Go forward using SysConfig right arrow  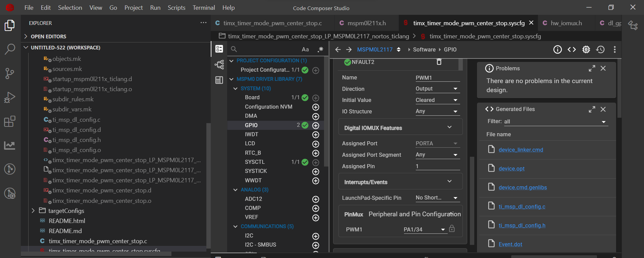click(x=349, y=50)
